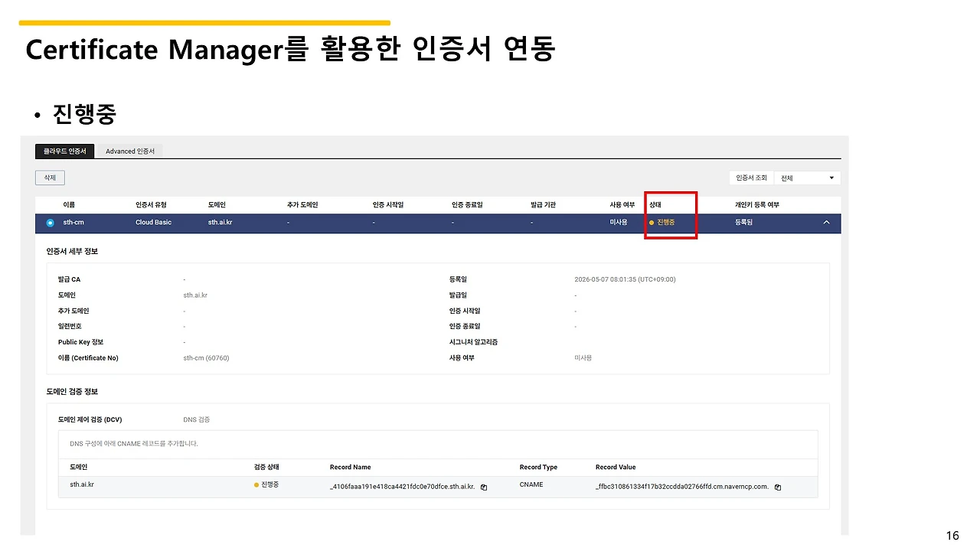The image size is (980, 551).
Task: Click the sth-cm name cell
Action: [x=74, y=223]
